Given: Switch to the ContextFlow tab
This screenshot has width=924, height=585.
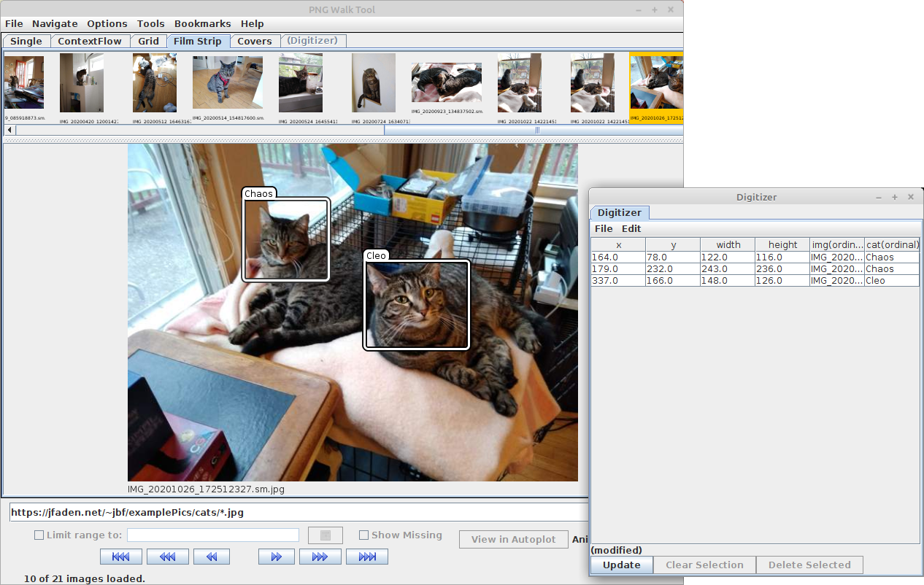Looking at the screenshot, I should 90,42.
